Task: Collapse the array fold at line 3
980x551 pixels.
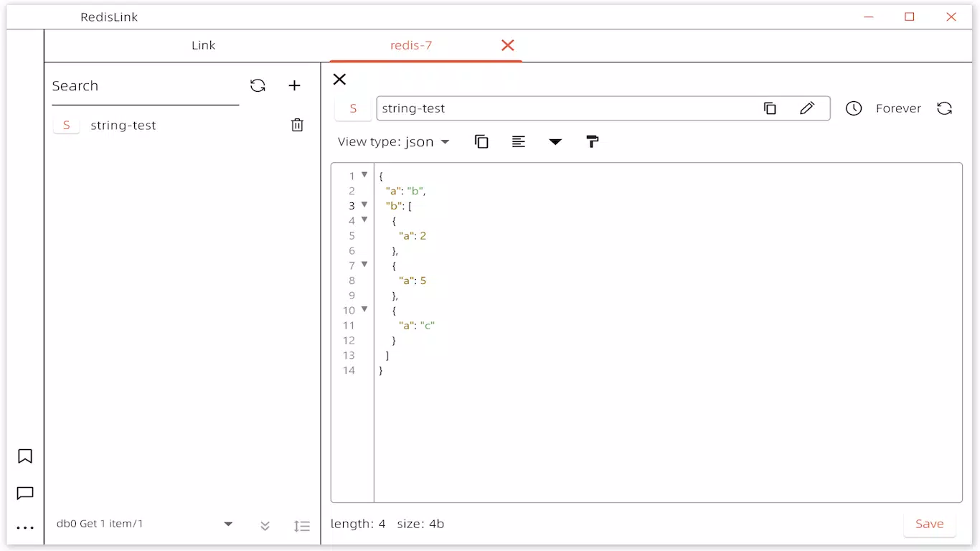Action: click(x=364, y=205)
